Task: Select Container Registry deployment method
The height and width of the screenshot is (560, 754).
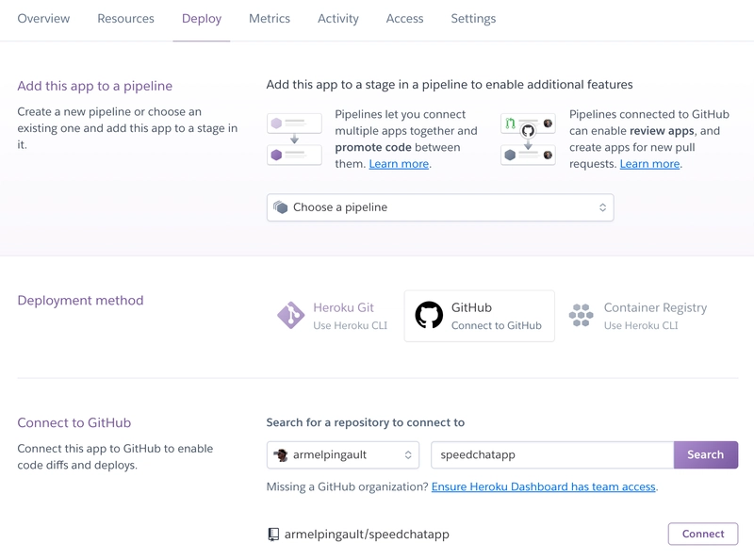Action: point(638,316)
